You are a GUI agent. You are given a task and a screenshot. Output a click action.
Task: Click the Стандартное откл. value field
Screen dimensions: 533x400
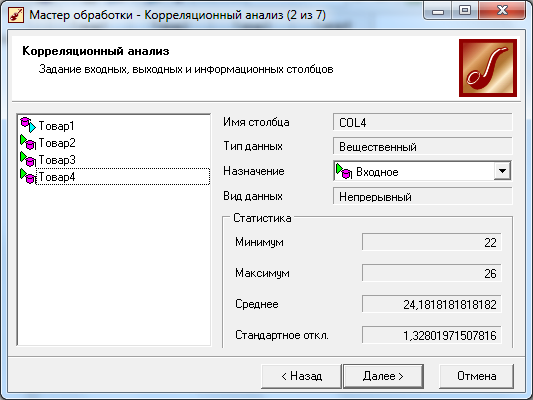pos(432,335)
